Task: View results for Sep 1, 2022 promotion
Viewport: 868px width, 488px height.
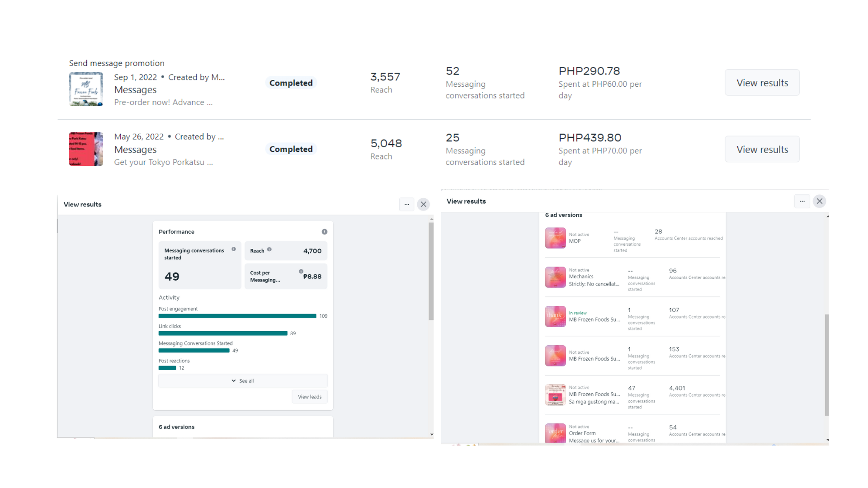Action: pyautogui.click(x=762, y=83)
